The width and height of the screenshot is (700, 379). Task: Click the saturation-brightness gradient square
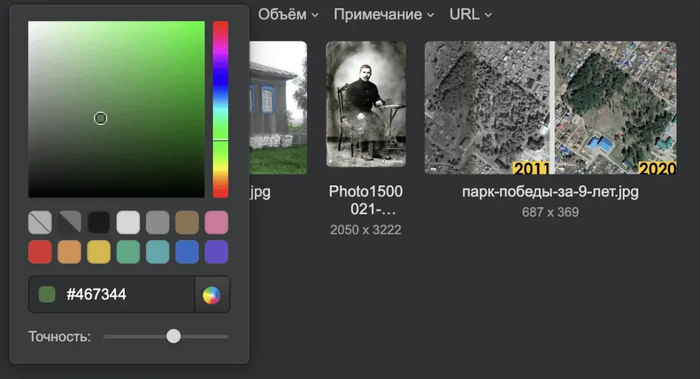pyautogui.click(x=117, y=109)
